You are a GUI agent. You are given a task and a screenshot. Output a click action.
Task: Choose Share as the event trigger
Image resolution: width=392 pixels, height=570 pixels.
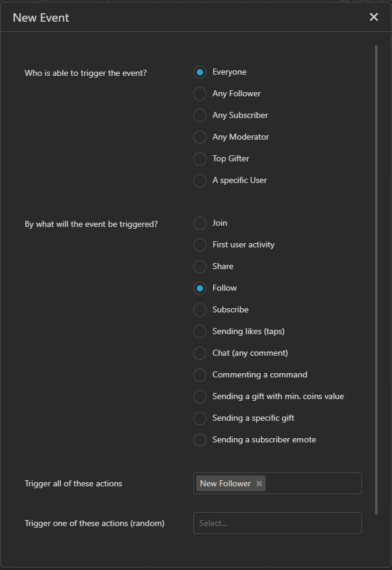point(199,266)
